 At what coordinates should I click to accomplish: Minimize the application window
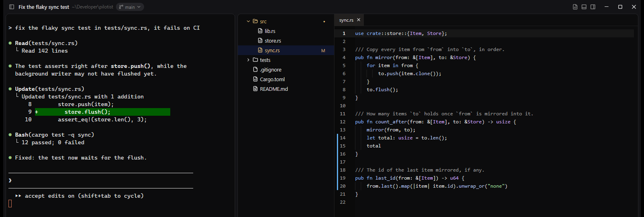pyautogui.click(x=607, y=7)
